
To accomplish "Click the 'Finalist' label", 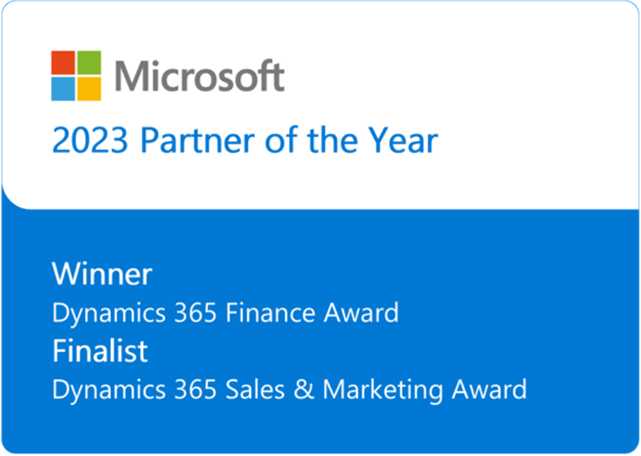I will (x=100, y=351).
